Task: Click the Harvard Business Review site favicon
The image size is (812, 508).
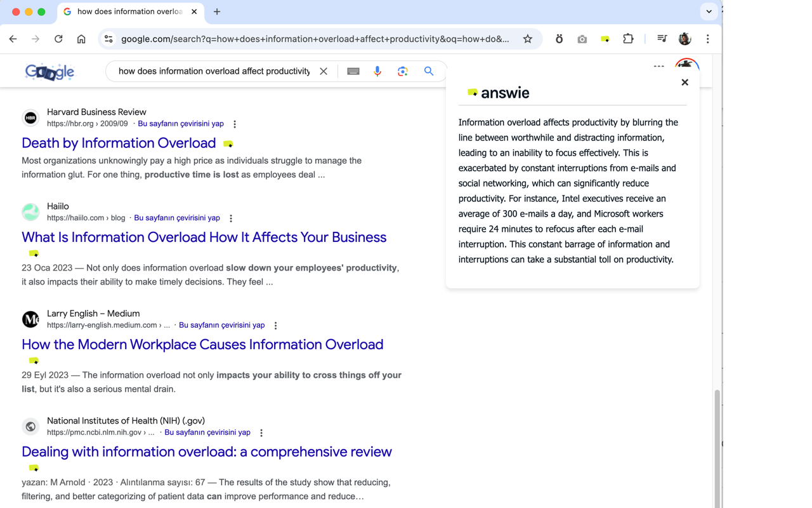Action: [x=30, y=117]
